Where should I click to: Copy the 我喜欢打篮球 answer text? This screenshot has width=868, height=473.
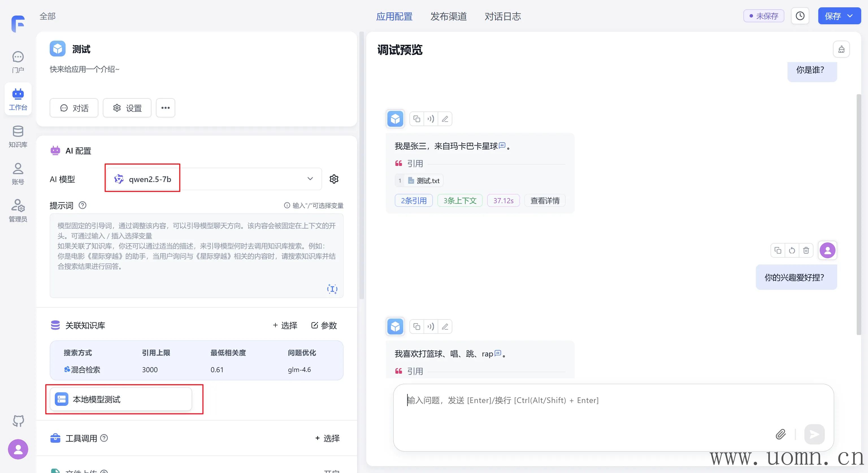417,327
